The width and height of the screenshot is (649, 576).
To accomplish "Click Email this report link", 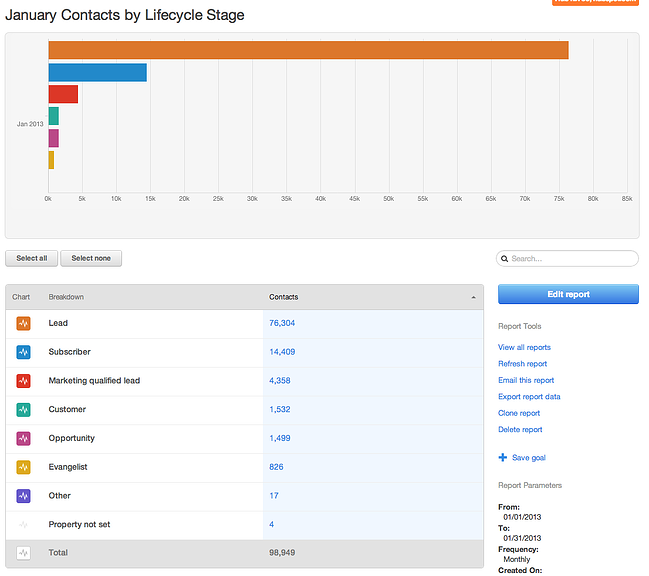I will click(526, 380).
